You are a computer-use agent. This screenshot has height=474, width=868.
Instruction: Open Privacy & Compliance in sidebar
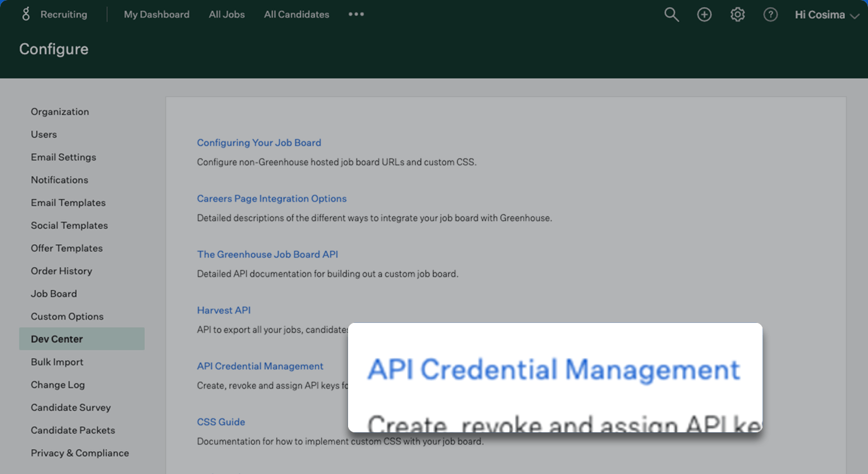80,453
